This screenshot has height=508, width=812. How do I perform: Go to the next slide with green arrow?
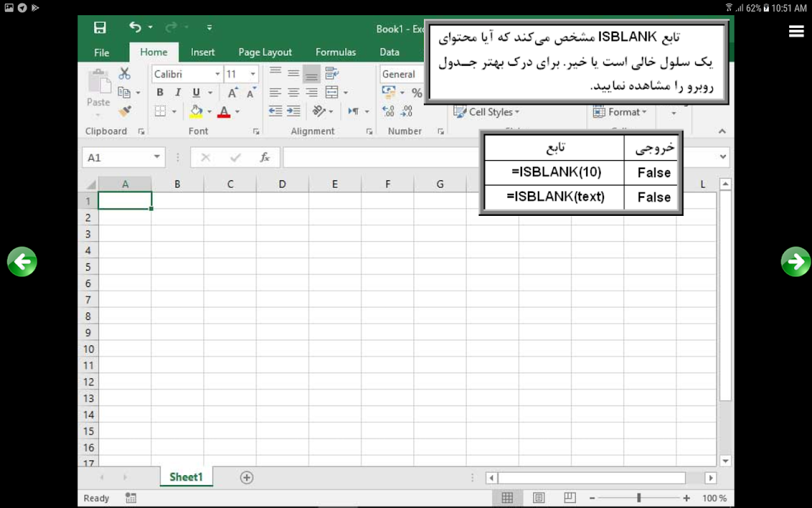(796, 262)
